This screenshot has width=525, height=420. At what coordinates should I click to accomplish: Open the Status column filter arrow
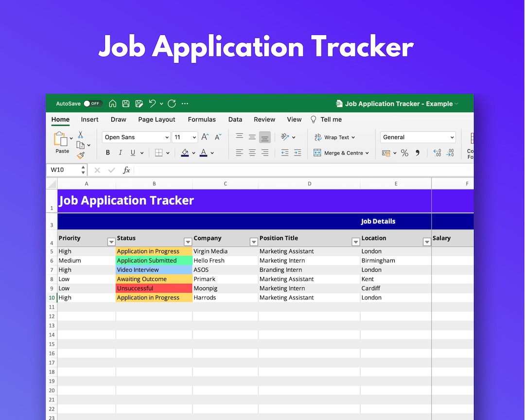tap(188, 242)
